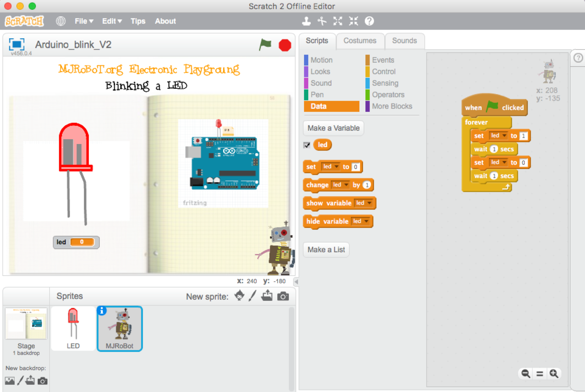Click Make a Variable button

point(333,128)
